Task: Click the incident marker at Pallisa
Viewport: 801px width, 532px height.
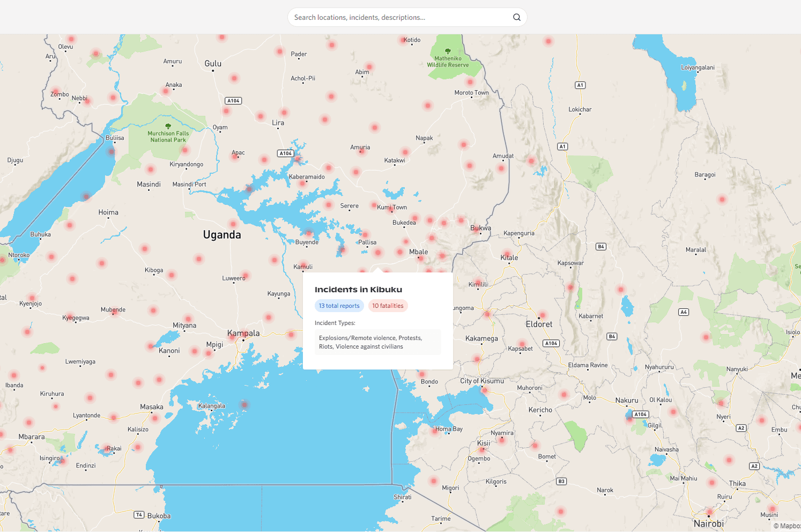Action: (365, 235)
